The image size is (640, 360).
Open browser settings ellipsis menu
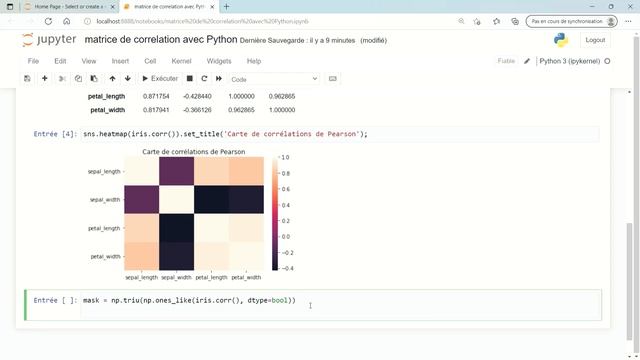pos(628,21)
